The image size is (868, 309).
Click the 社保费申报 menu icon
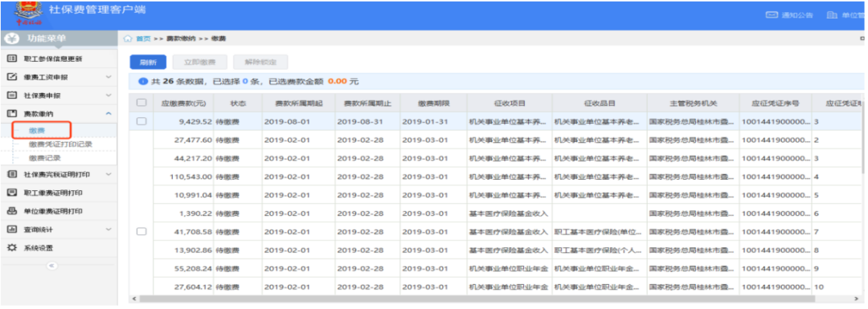click(x=11, y=95)
